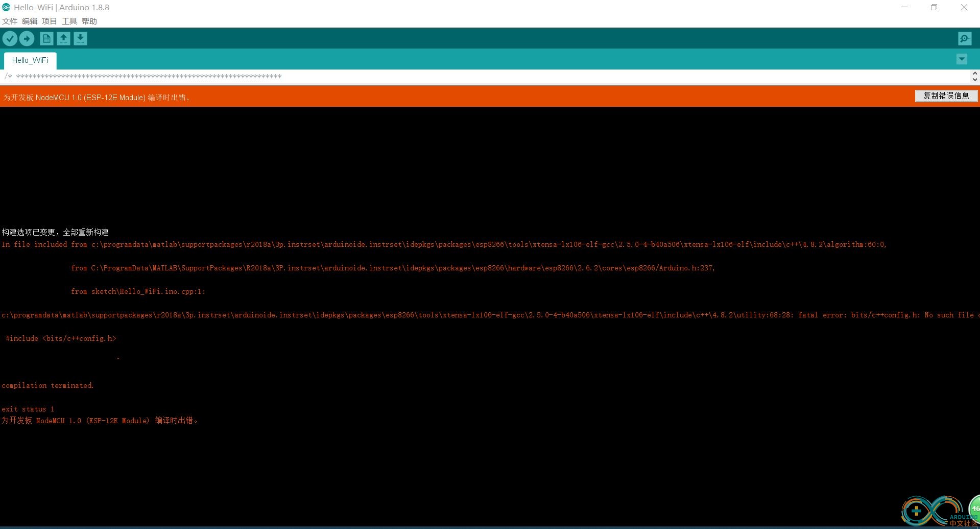Click the 复制错误信息 button

pos(946,96)
